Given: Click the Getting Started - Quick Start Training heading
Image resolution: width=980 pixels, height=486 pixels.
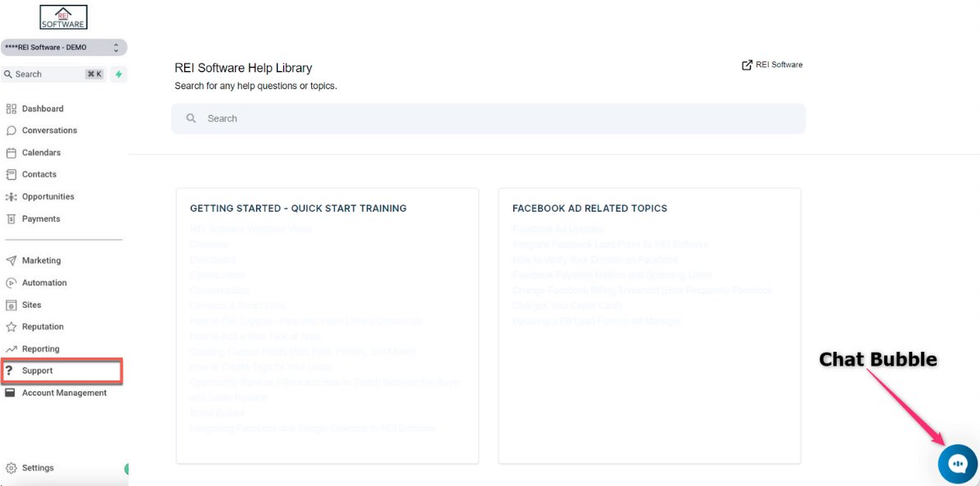Looking at the screenshot, I should pyautogui.click(x=298, y=209).
